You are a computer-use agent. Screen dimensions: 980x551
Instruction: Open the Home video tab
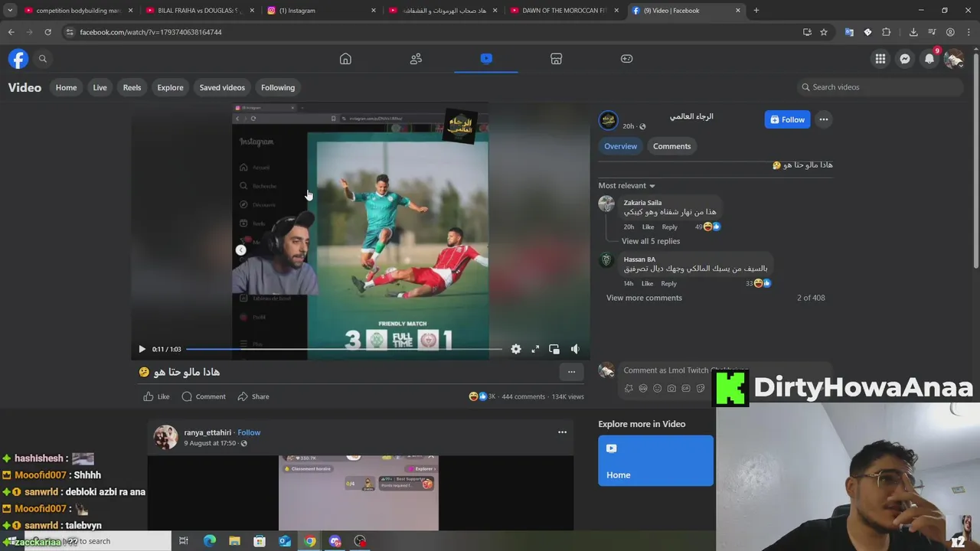click(66, 87)
